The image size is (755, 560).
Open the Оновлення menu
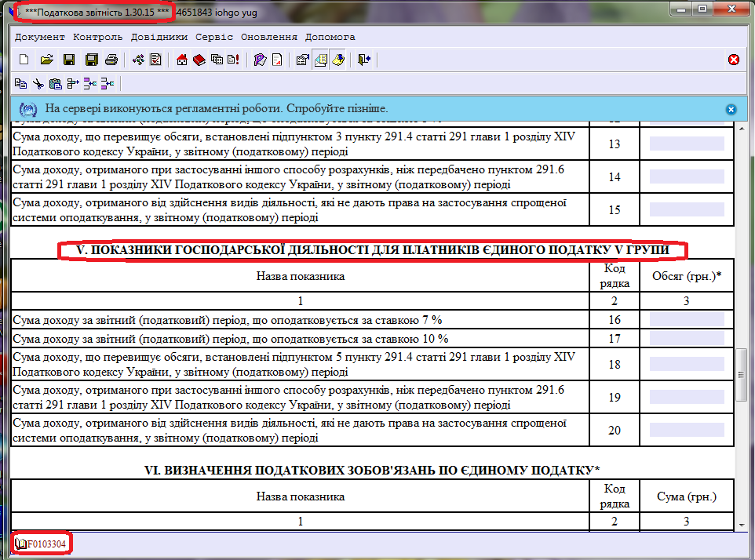tap(268, 37)
